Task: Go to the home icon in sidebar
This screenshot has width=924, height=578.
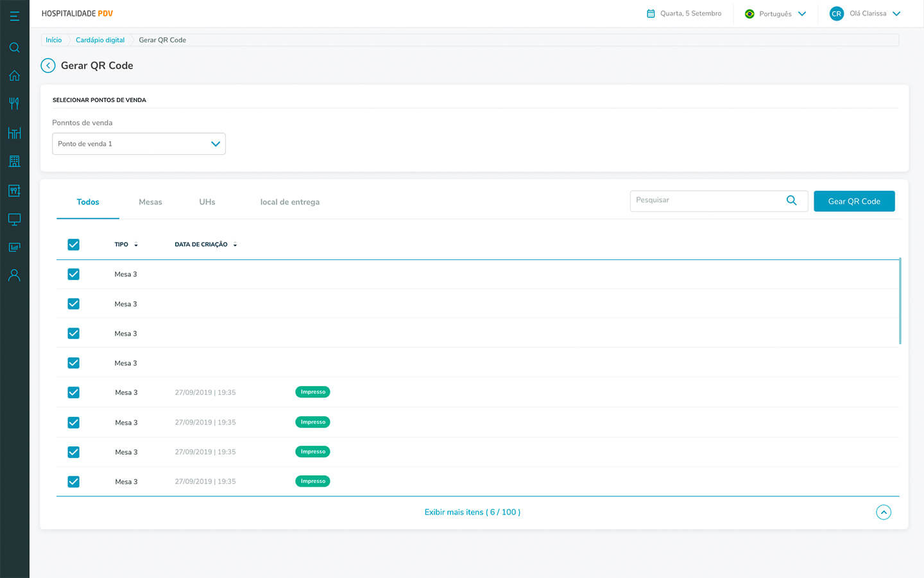Action: [x=14, y=76]
